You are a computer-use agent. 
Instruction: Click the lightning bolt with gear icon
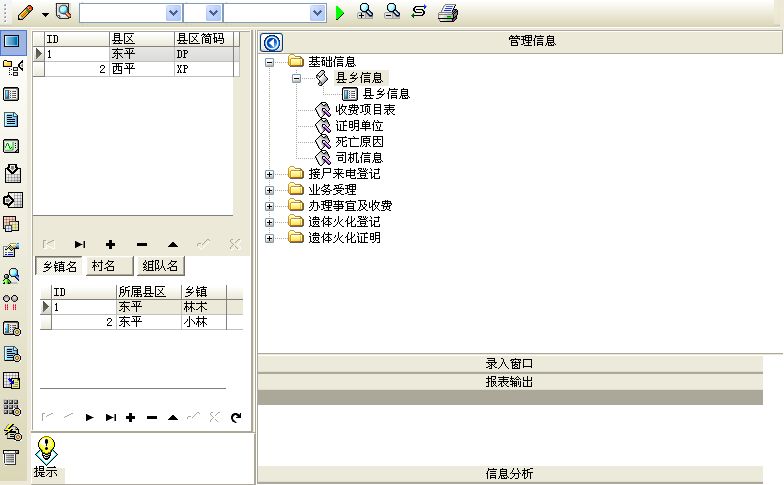coord(12,432)
